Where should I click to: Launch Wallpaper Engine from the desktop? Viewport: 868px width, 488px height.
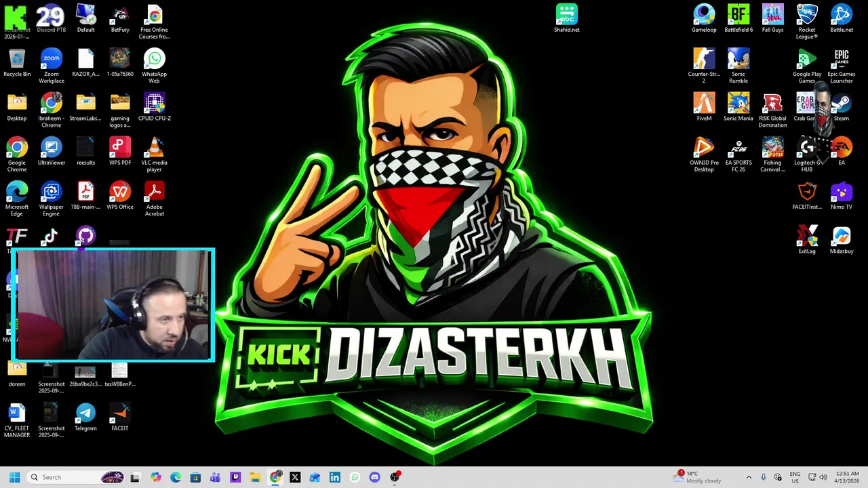pyautogui.click(x=51, y=198)
